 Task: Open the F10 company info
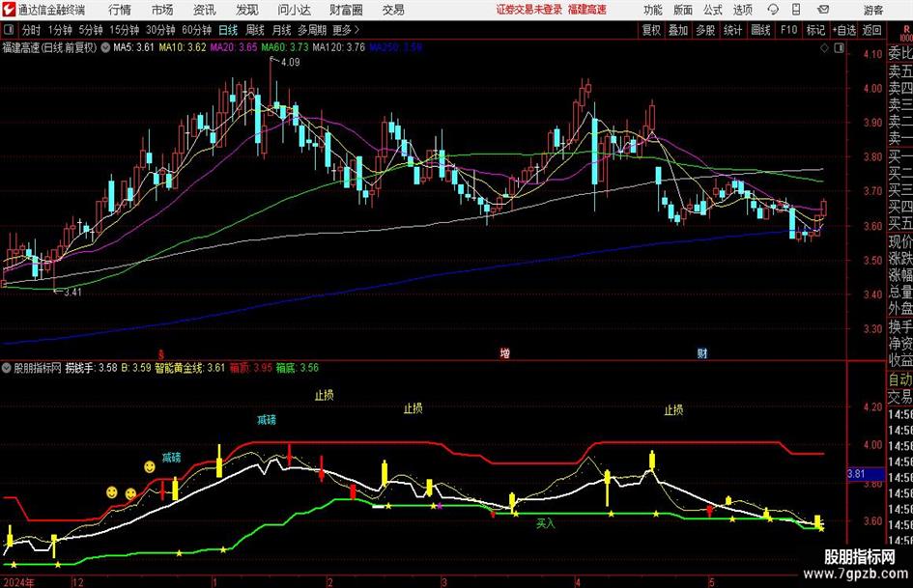788,30
